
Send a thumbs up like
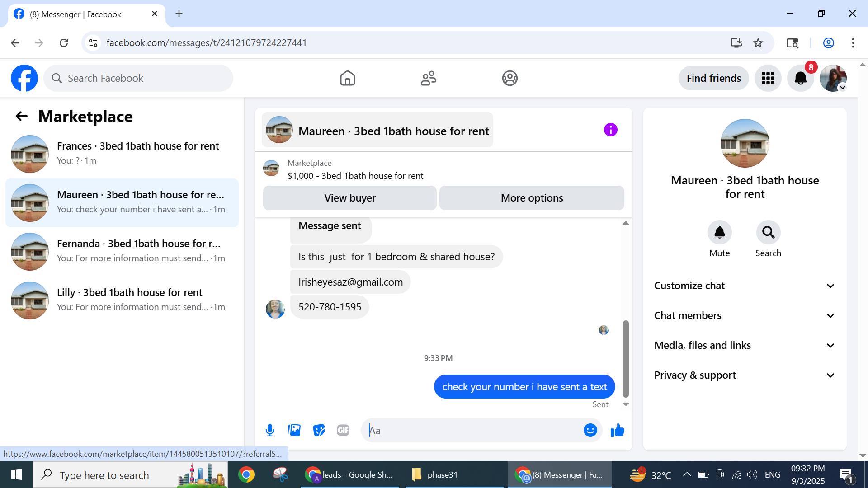617,430
